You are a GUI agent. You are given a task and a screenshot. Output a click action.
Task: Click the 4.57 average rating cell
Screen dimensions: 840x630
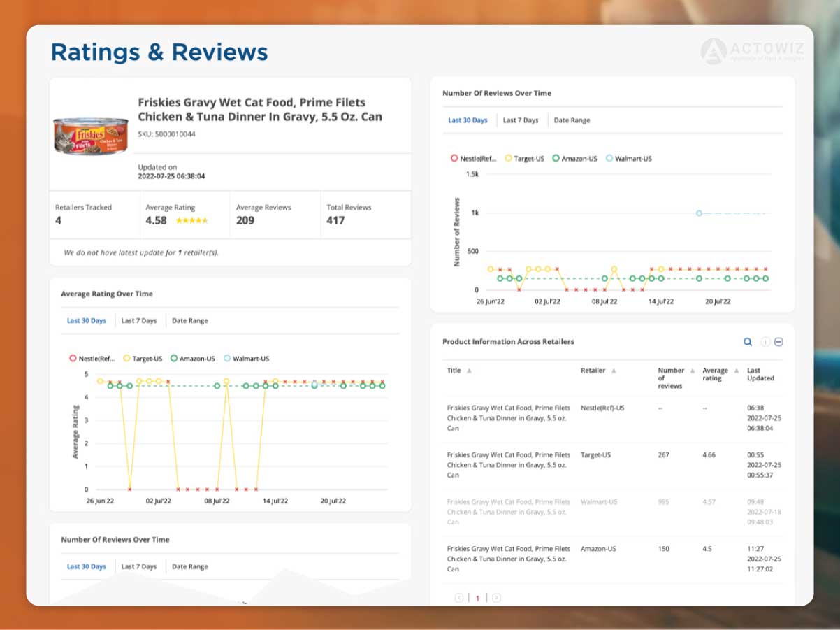(x=709, y=502)
